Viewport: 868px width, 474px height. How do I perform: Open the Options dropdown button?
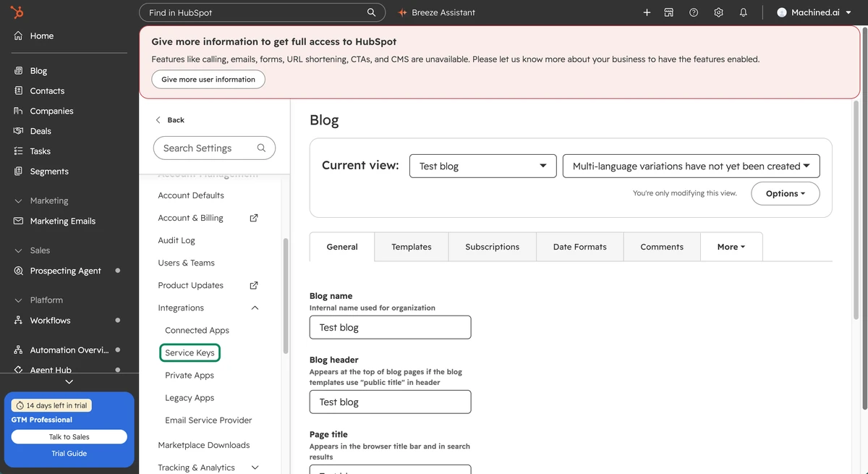pos(786,193)
